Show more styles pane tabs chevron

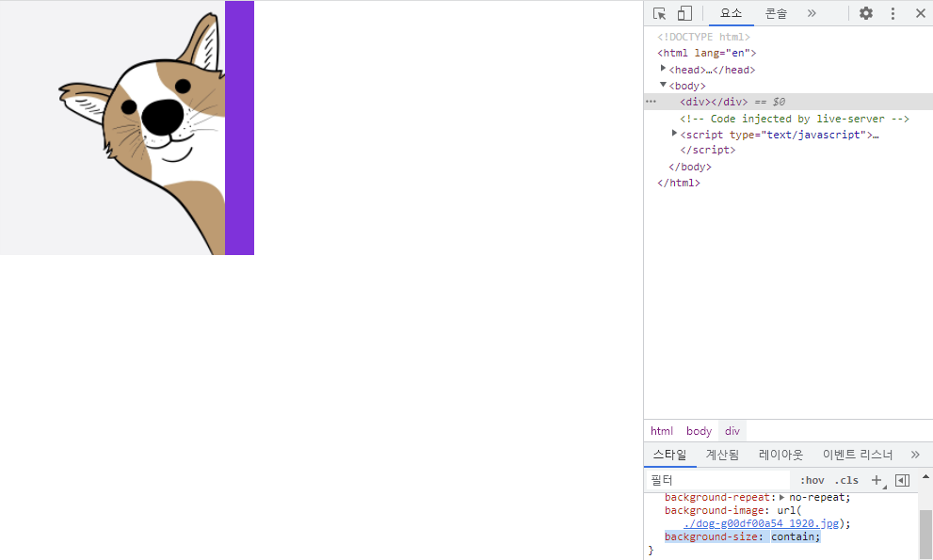click(915, 455)
